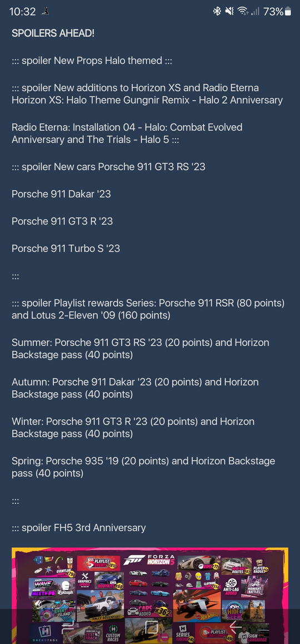The height and width of the screenshot is (644, 300).
Task: Tap the Bluetooth status icon
Action: [217, 12]
